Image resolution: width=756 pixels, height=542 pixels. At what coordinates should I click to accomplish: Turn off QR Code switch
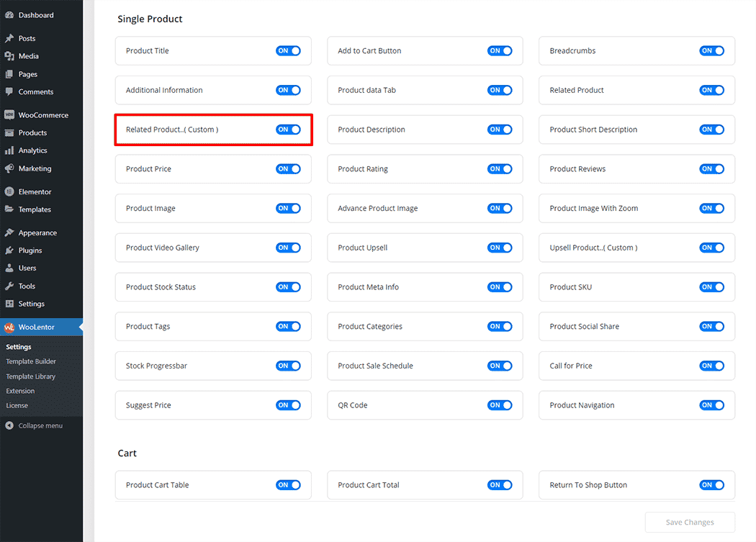(500, 405)
